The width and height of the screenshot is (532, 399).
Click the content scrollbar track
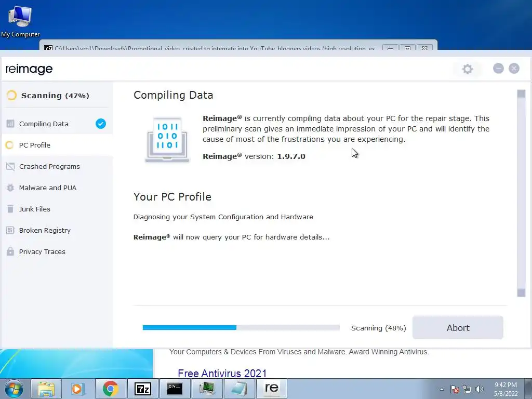coord(521,193)
